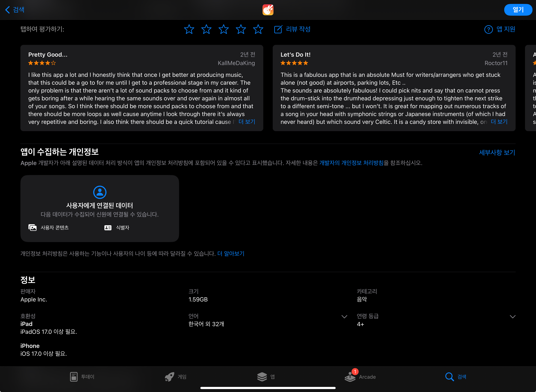Viewport: 536px width, 392px height.
Task: Open 개발자의 개인정보 처리방침 link
Action: coord(351,163)
